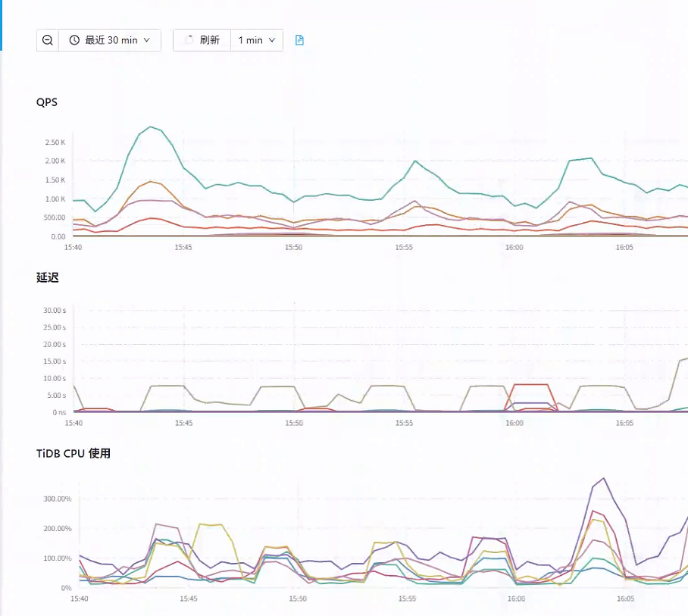
Task: Click the 15:45 time label under QPS chart
Action: (183, 247)
